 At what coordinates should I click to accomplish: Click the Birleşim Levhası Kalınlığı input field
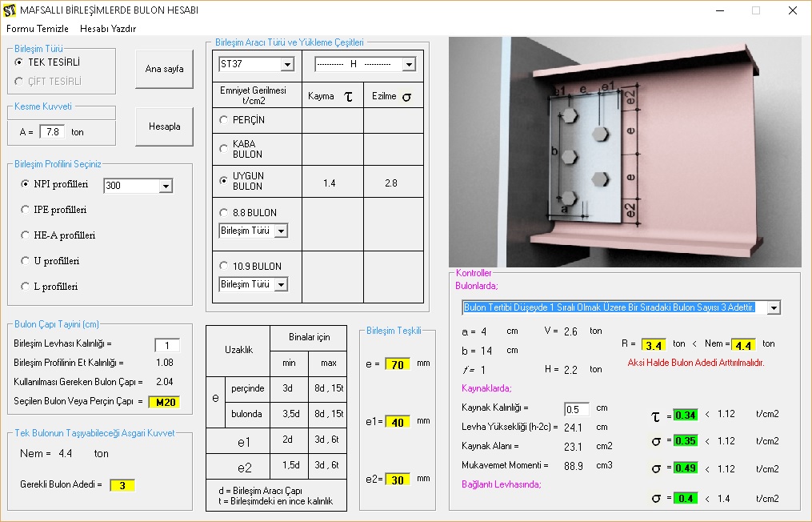[167, 345]
